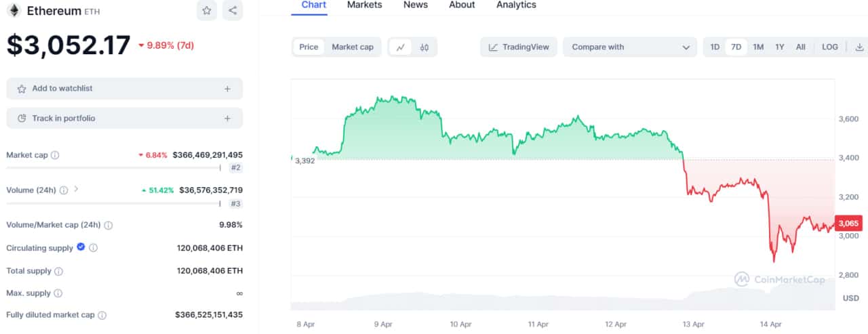Toggle chart to Market cap mode

[353, 47]
